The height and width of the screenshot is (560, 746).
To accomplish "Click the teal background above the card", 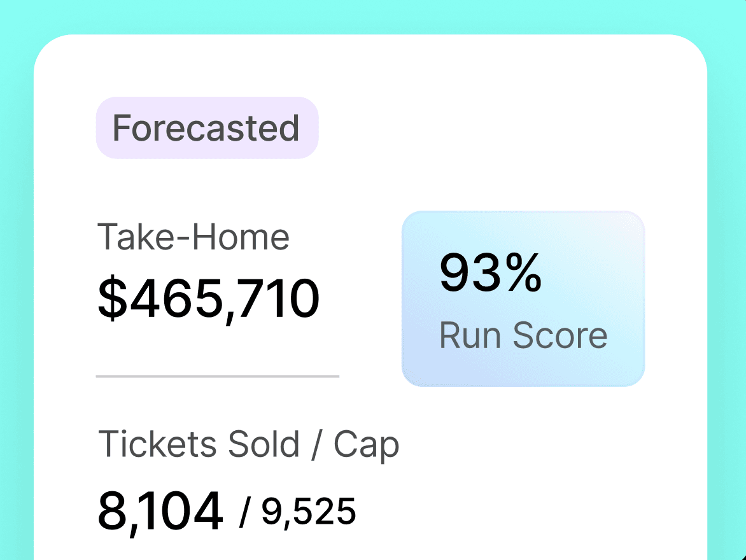I will pos(373,16).
